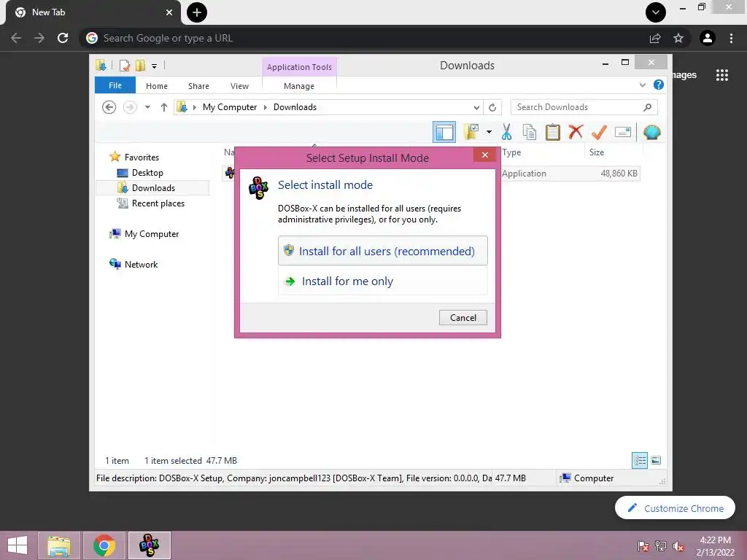Click the quick access new folder icon
Image resolution: width=747 pixels, height=560 pixels.
140,65
